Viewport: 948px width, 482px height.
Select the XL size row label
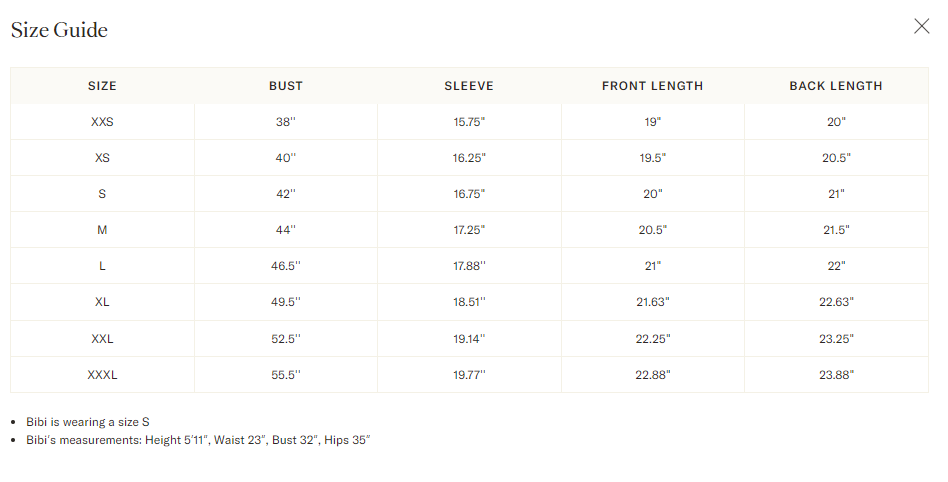click(102, 302)
